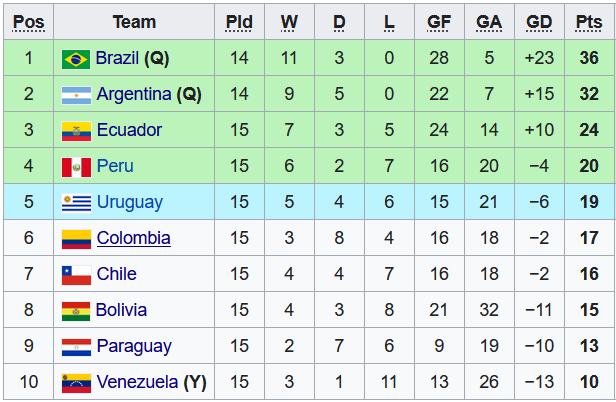
Task: Open the Venezuela team link
Action: pyautogui.click(x=137, y=383)
